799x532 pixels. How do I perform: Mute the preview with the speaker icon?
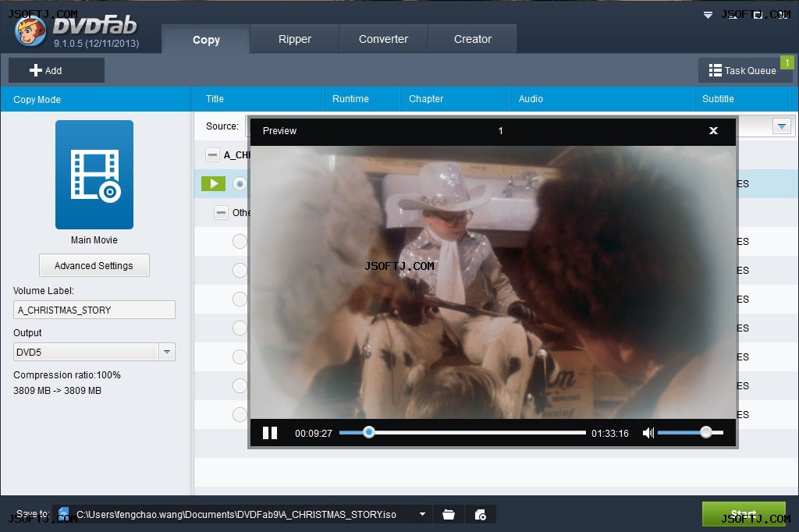(648, 433)
